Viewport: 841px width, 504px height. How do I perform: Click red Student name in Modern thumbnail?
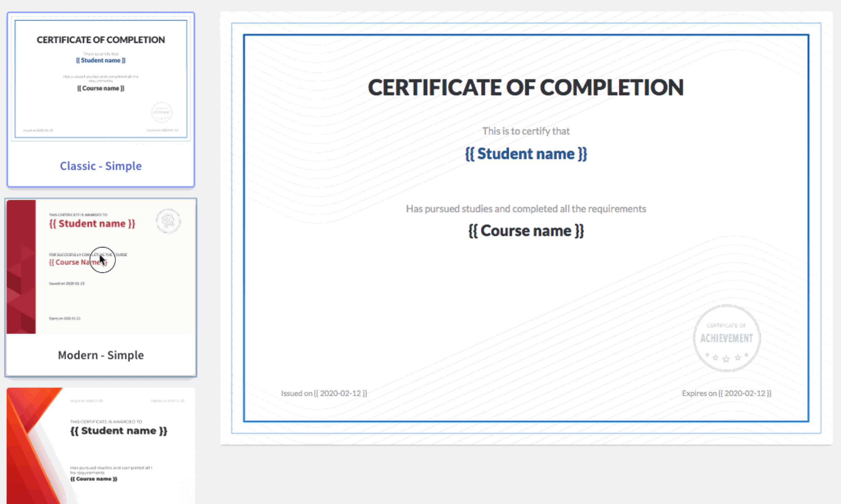(92, 224)
